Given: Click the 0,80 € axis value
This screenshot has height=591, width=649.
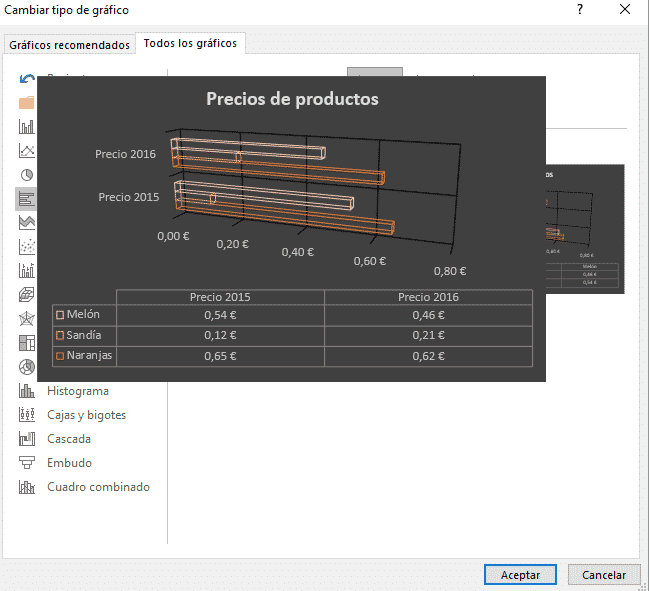Looking at the screenshot, I should click(x=450, y=271).
